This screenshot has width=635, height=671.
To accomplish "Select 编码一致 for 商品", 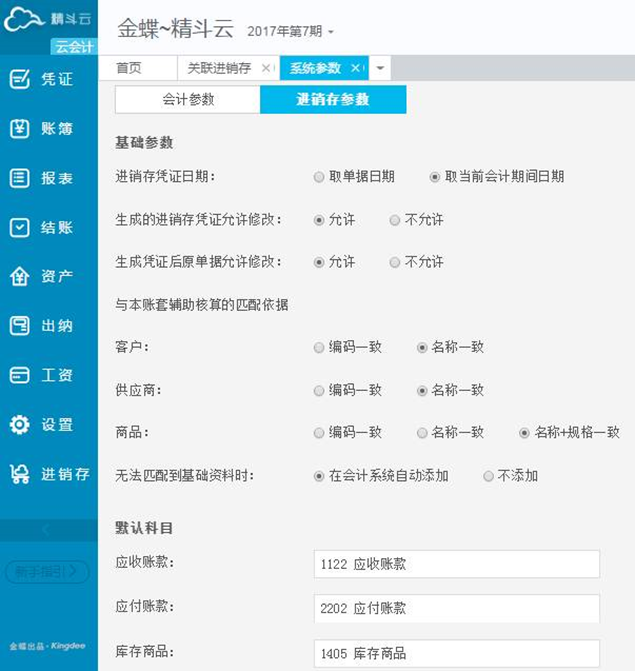I will (319, 433).
